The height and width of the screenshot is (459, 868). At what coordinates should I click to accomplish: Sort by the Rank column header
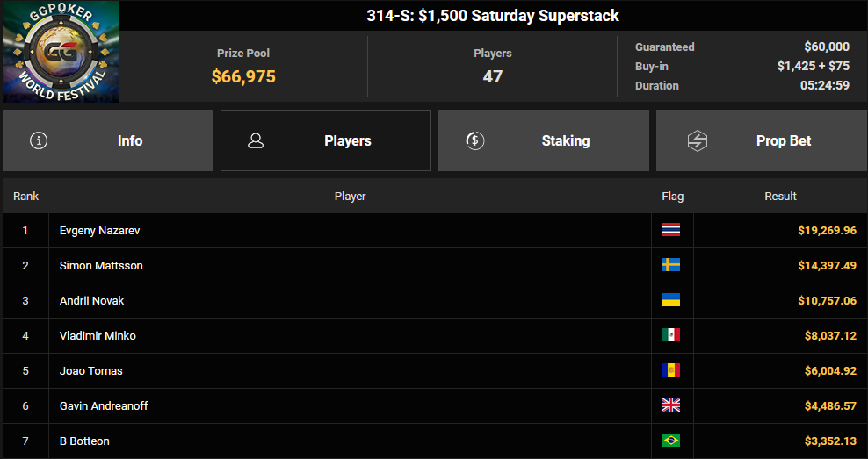click(26, 197)
